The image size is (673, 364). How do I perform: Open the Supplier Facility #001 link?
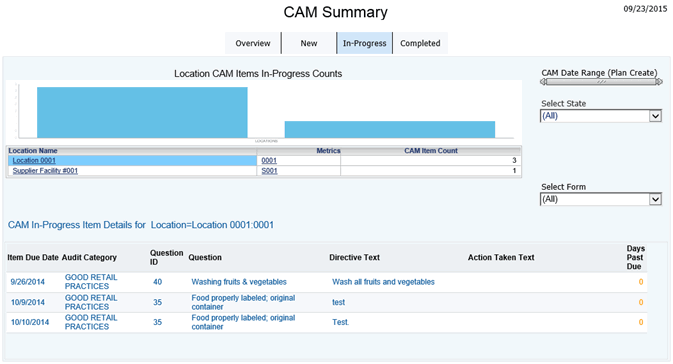pyautogui.click(x=45, y=171)
